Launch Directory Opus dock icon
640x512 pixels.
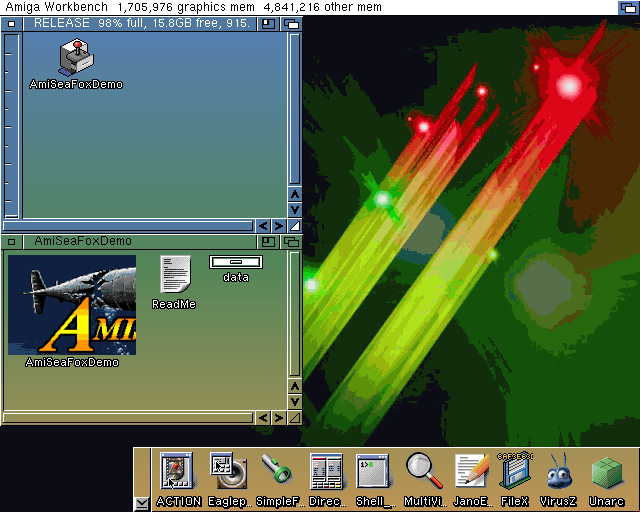click(x=326, y=471)
